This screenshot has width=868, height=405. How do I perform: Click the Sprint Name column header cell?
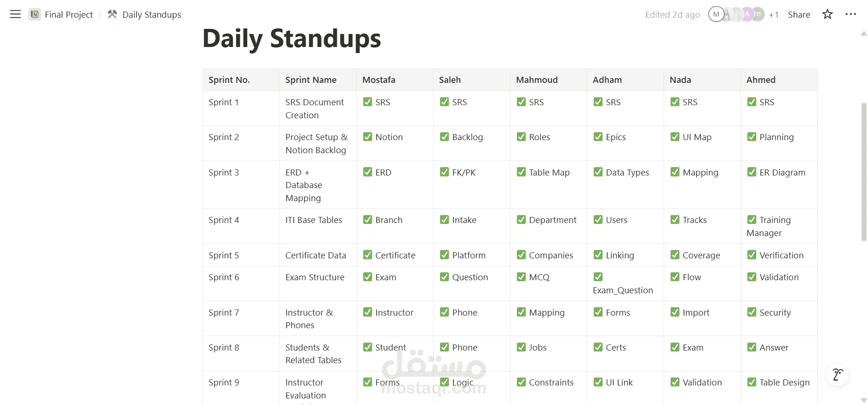pyautogui.click(x=318, y=80)
